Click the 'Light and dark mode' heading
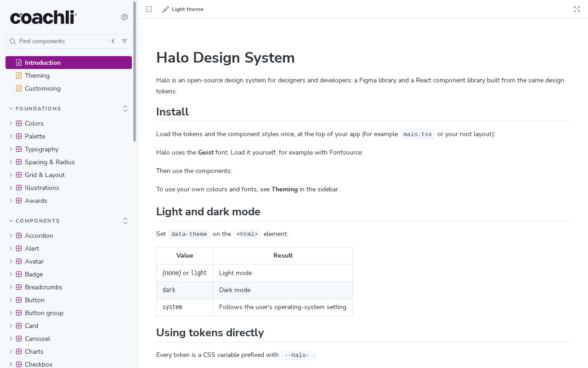Viewport: 588px width, 368px height. tap(208, 212)
